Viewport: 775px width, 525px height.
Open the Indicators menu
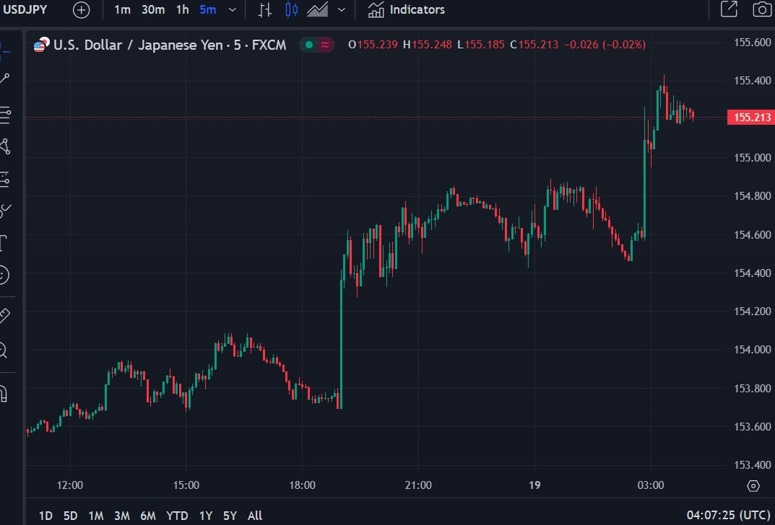(406, 10)
